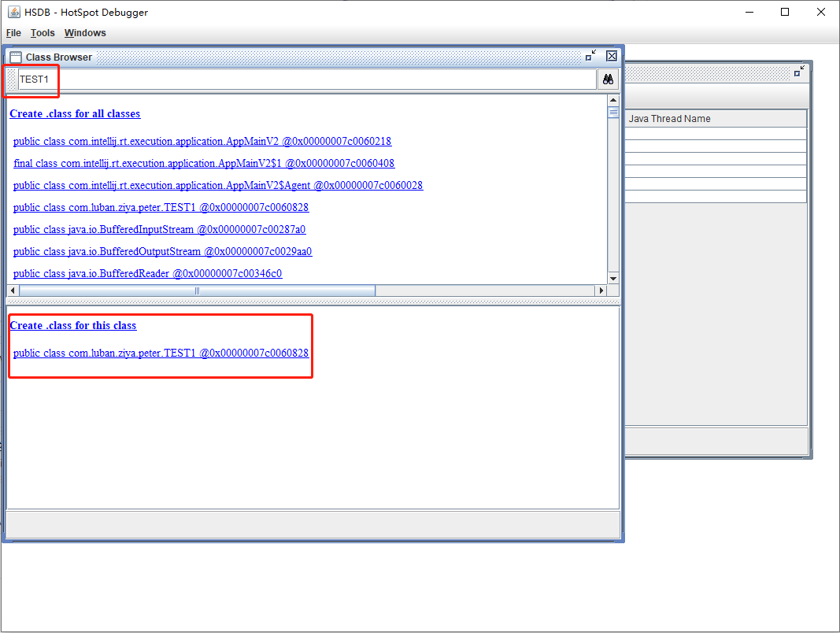Click the HSDB Java application icon
This screenshot has height=633, width=840.
(14, 12)
